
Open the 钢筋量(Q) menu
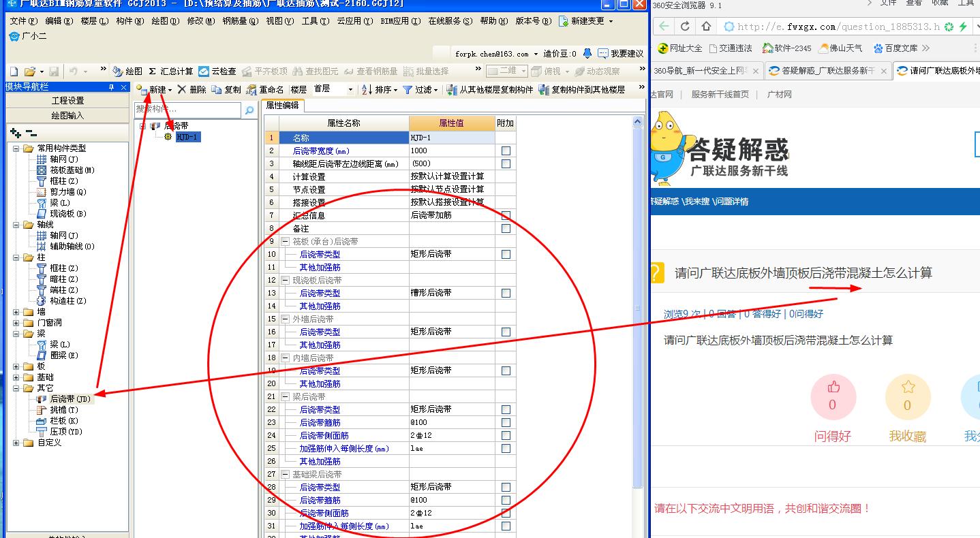(x=241, y=21)
